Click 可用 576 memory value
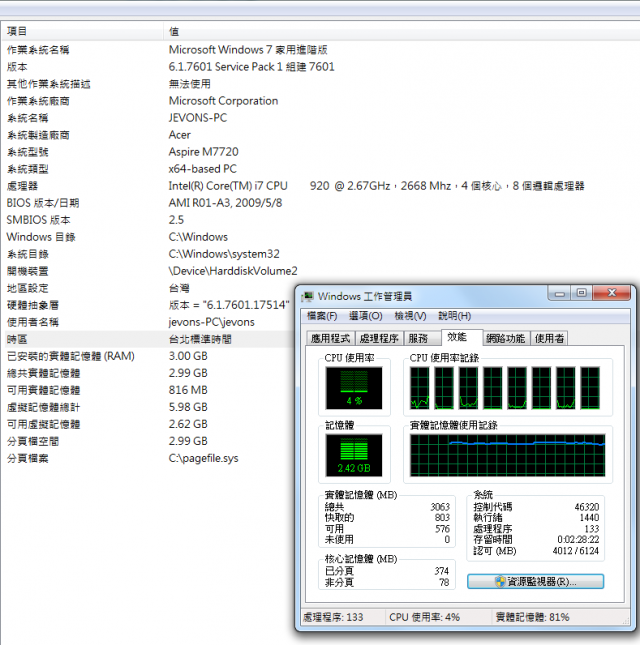This screenshot has width=640, height=646. [442, 529]
